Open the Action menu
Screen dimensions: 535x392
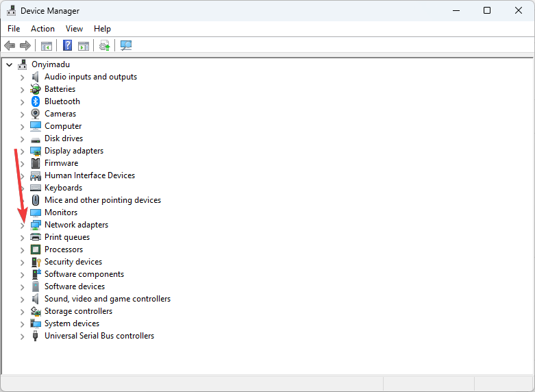[x=42, y=29]
